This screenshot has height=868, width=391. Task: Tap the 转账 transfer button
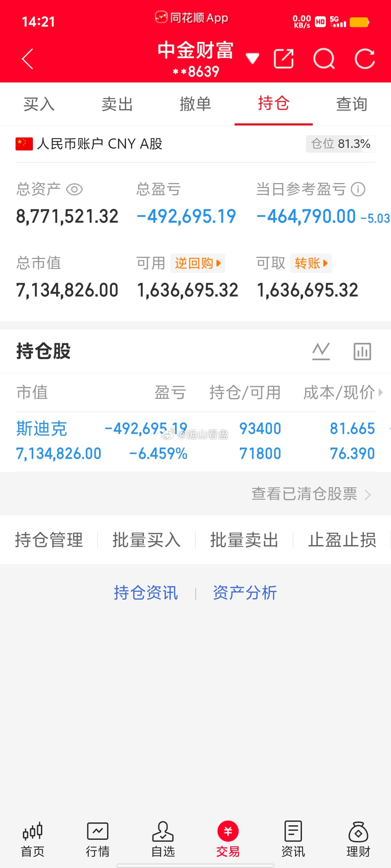(311, 263)
